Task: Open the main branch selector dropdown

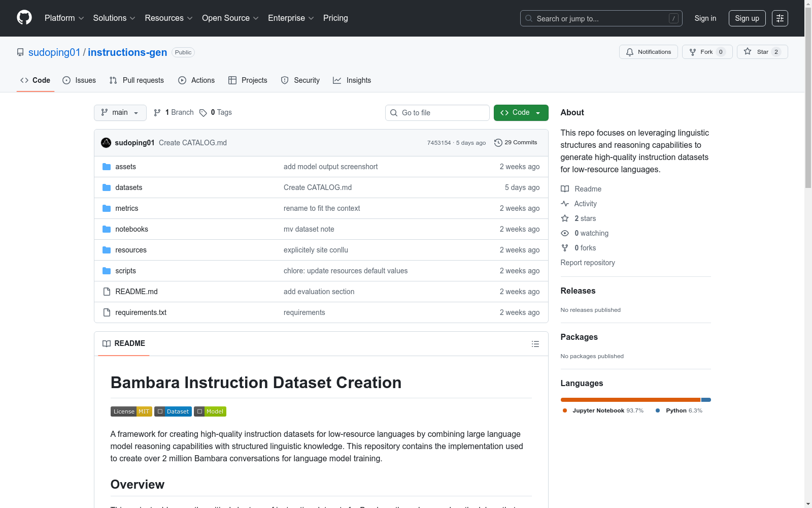Action: [x=120, y=113]
